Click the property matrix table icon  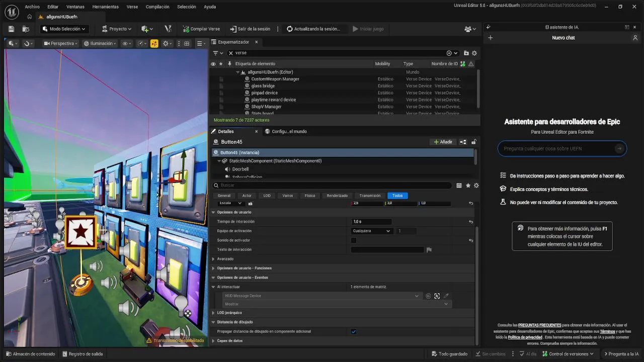pos(459,185)
